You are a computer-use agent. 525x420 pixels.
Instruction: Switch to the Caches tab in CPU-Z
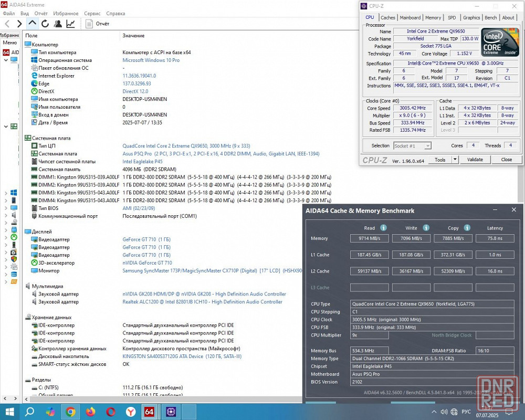pos(388,17)
